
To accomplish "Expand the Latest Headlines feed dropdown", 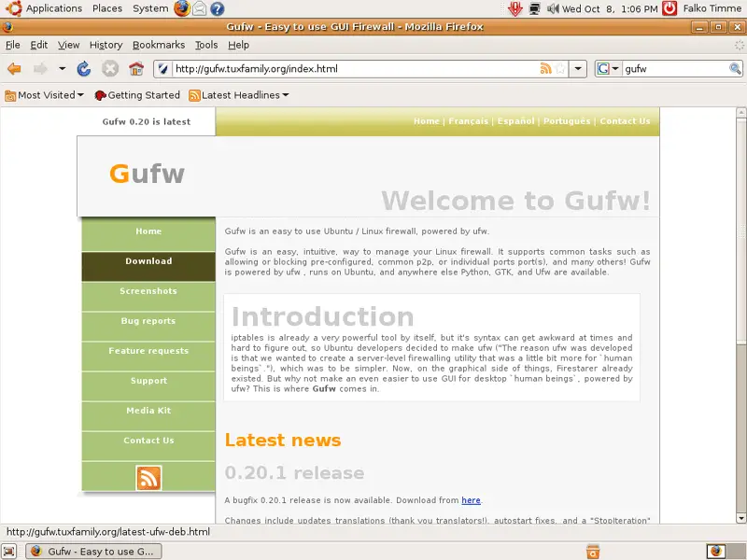I will 239,95.
